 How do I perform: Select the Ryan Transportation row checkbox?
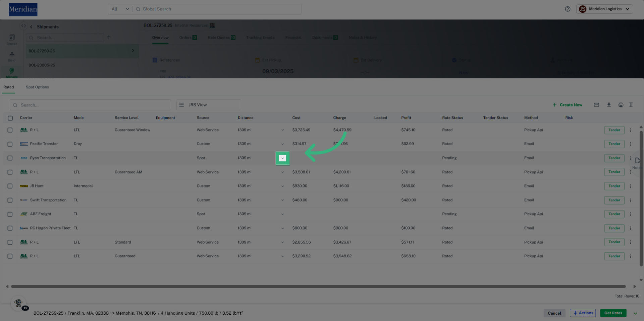click(x=10, y=158)
